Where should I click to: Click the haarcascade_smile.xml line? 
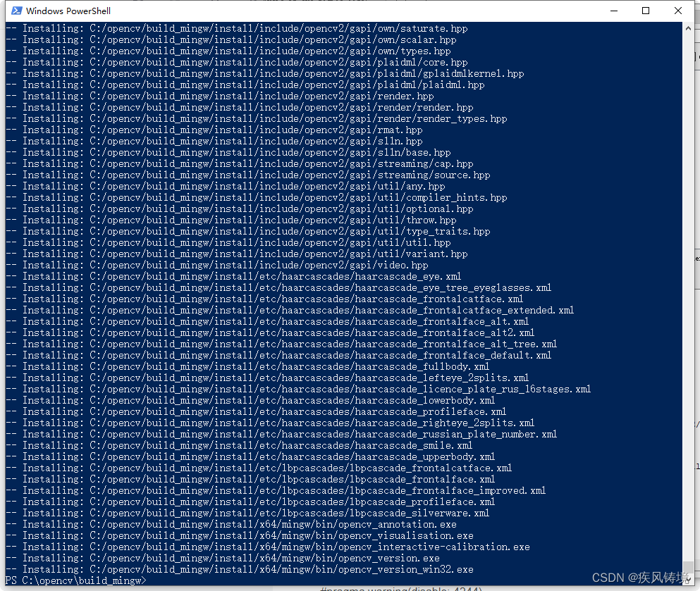point(239,446)
